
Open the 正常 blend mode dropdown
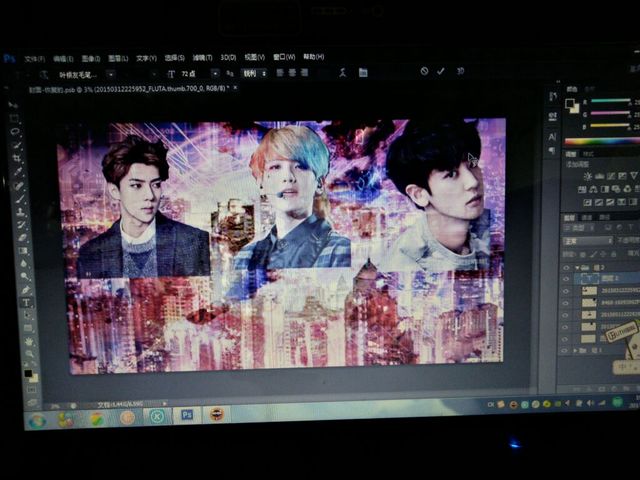[x=588, y=241]
